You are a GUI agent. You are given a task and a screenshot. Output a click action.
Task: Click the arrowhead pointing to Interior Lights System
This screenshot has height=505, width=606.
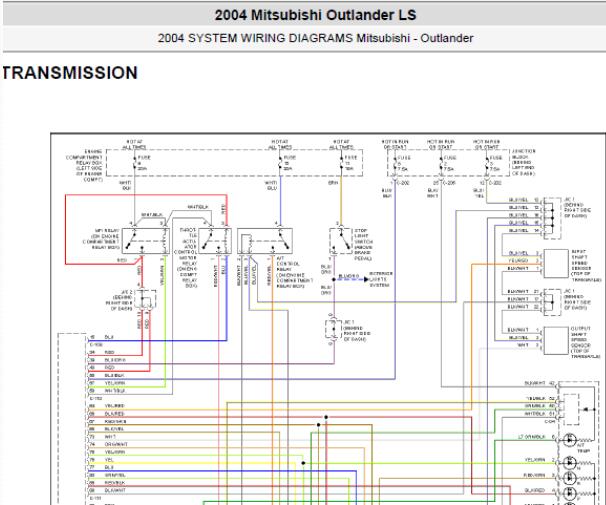pos(366,279)
